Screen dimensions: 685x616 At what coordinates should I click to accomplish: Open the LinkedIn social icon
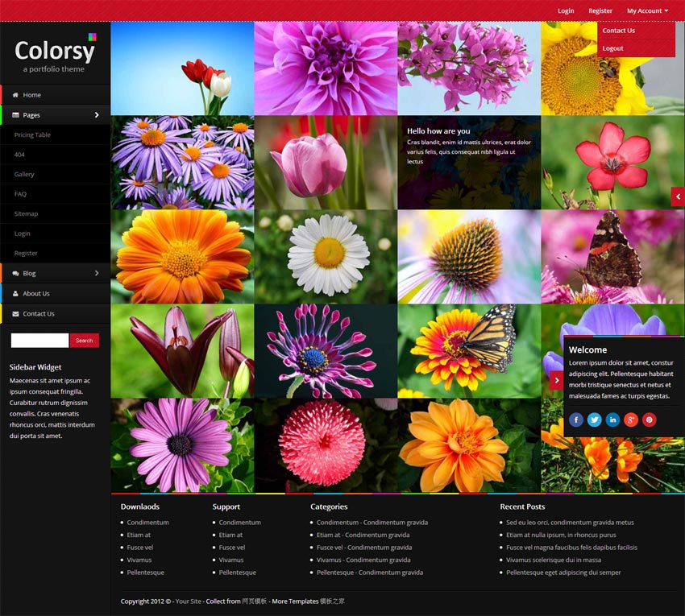613,420
